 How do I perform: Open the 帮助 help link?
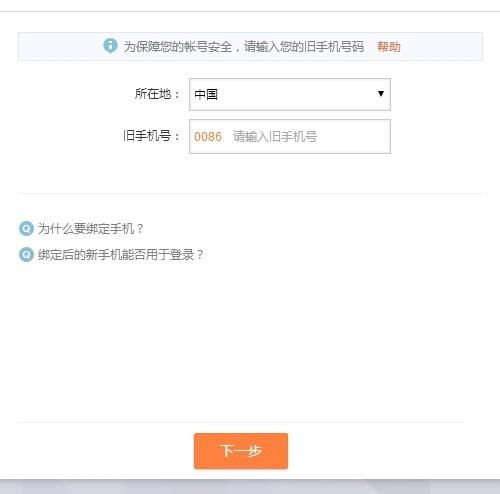(389, 47)
